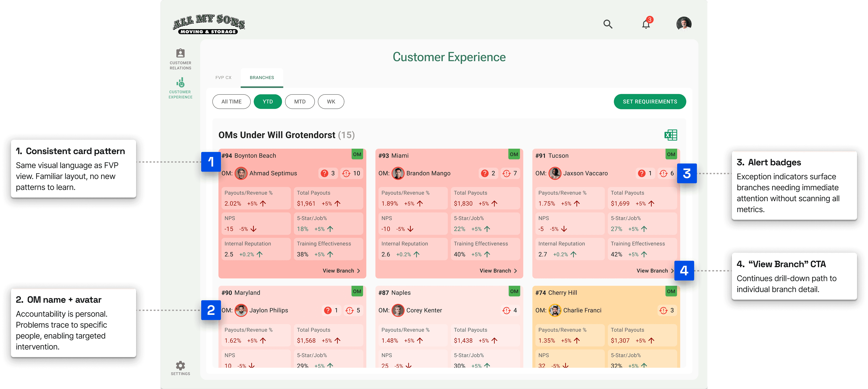
Task: Click the search magnifier icon
Action: click(x=607, y=24)
